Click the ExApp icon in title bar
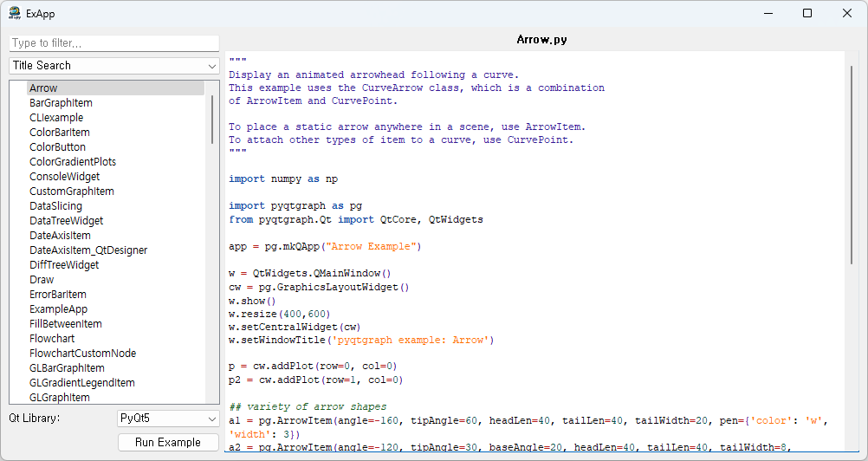Viewport: 868px width, 461px height. click(15, 13)
